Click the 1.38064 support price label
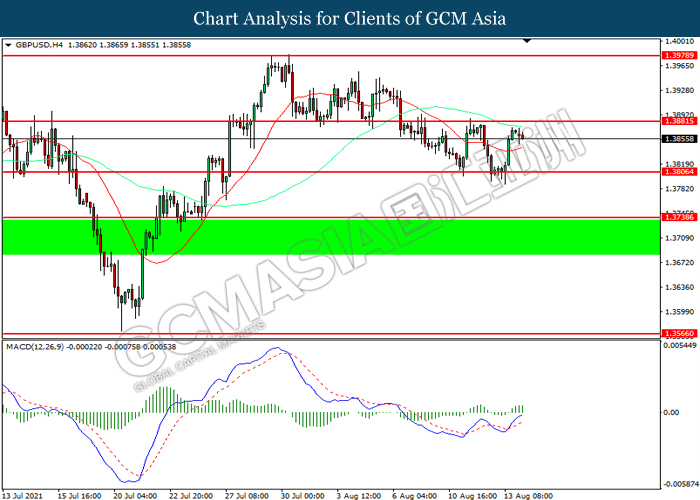Screen dimensions: 700x500 click(x=679, y=172)
